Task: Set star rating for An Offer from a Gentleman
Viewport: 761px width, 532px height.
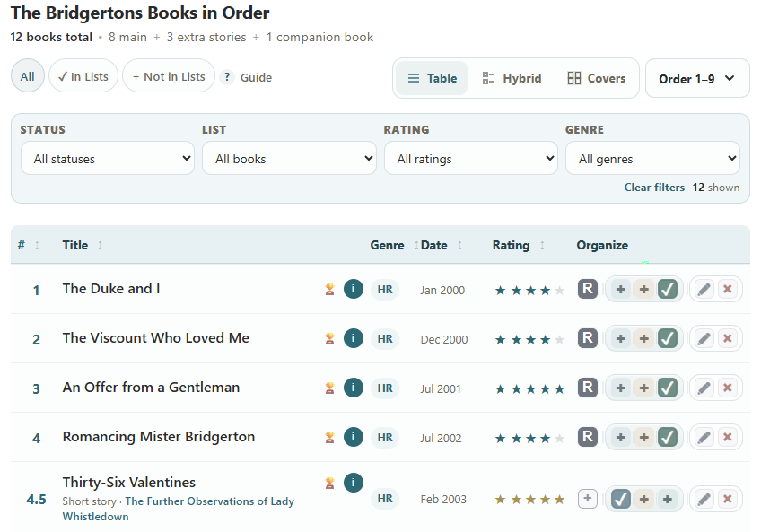Action: tap(529, 388)
